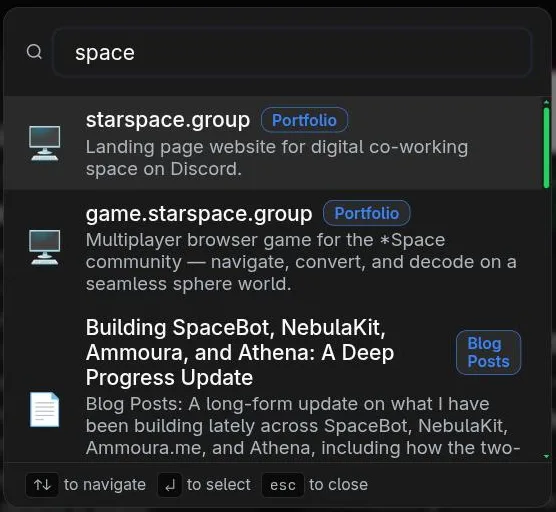Click the scrollbar down arrow at bottom
The width and height of the screenshot is (556, 512).
(546, 456)
